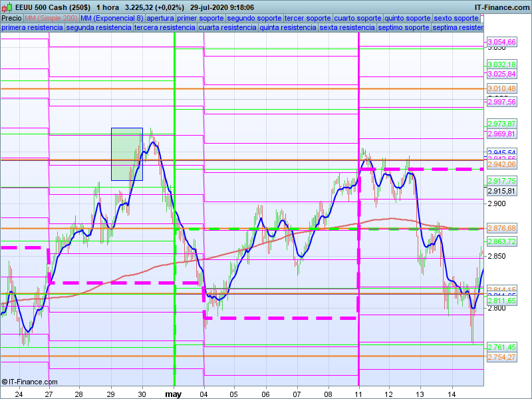The image size is (532, 399).
Task: Click the orange 2.876,68 price tag
Action: click(501, 228)
